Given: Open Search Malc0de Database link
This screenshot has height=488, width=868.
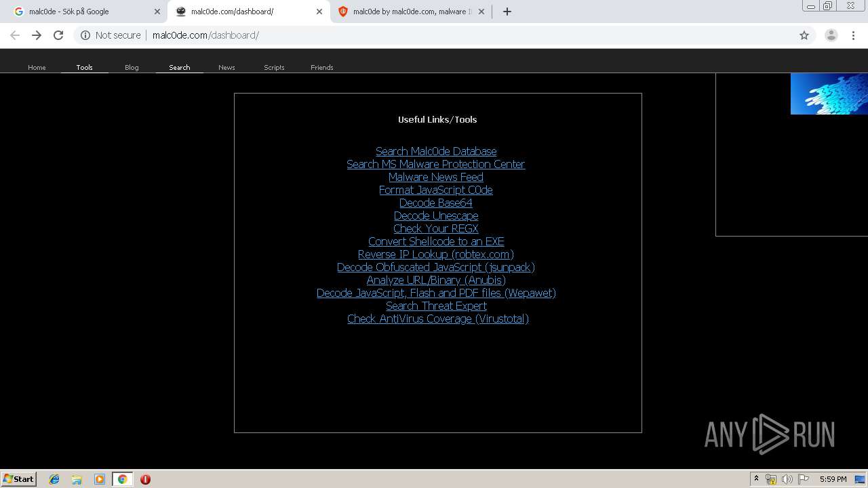Looking at the screenshot, I should click(436, 151).
